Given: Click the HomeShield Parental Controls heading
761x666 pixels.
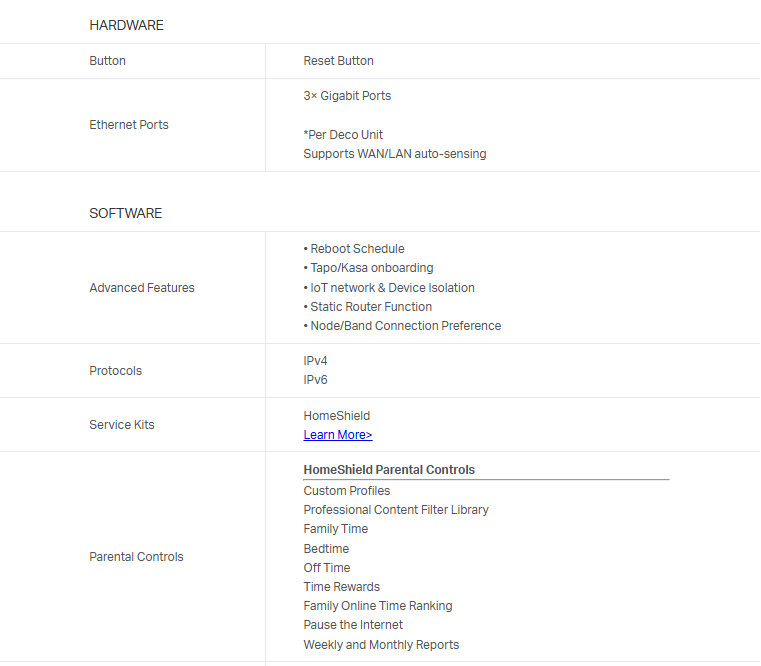Looking at the screenshot, I should [389, 470].
